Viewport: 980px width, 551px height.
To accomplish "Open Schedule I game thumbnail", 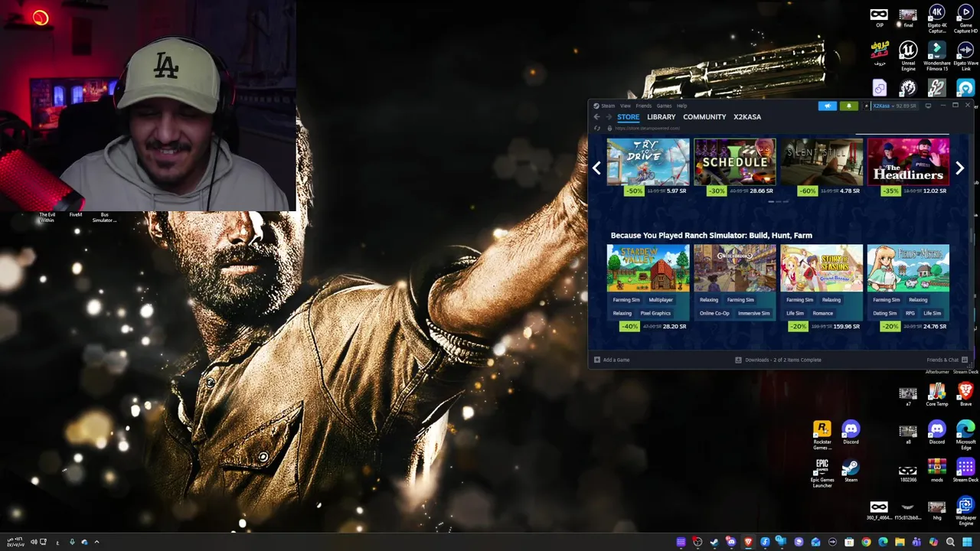I will (x=734, y=162).
